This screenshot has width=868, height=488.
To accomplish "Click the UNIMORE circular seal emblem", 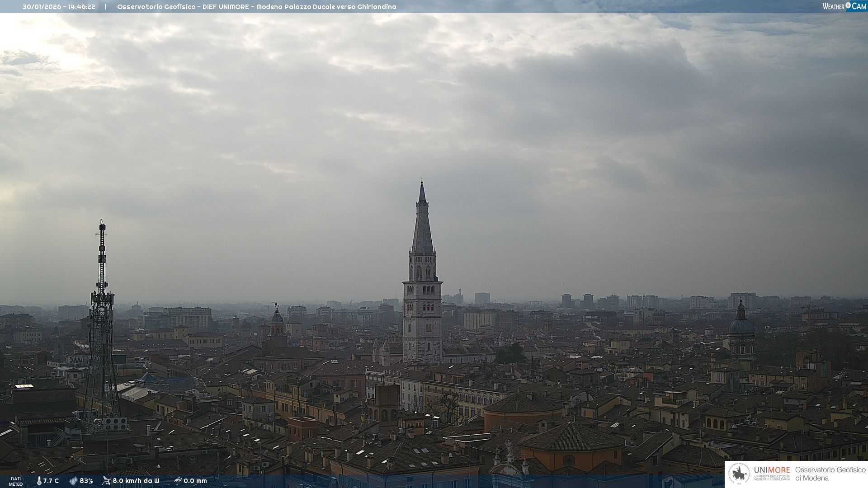I will [739, 474].
